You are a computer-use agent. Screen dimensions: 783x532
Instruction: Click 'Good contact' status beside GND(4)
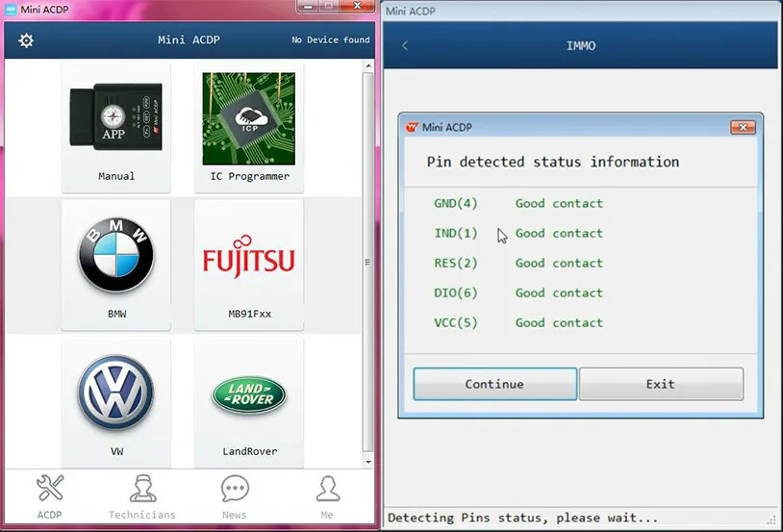(559, 203)
